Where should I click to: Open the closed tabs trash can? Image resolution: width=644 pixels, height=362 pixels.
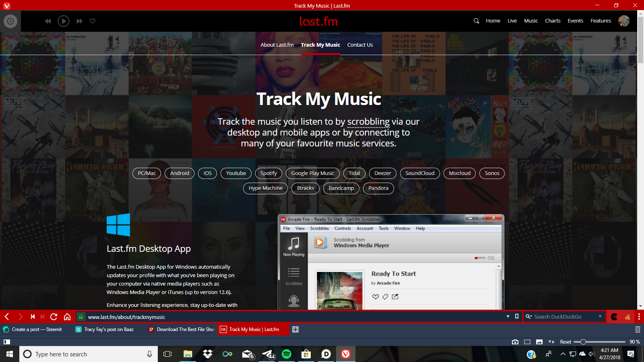[638, 329]
